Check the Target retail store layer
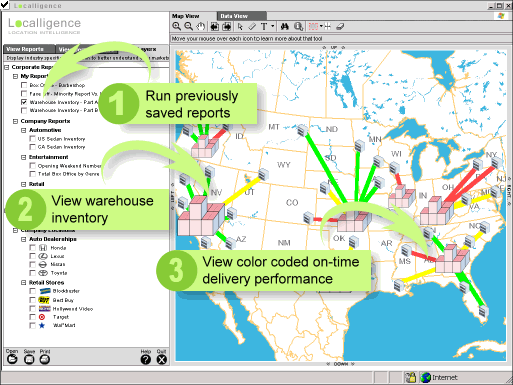The width and height of the screenshot is (513, 385). tap(32, 317)
